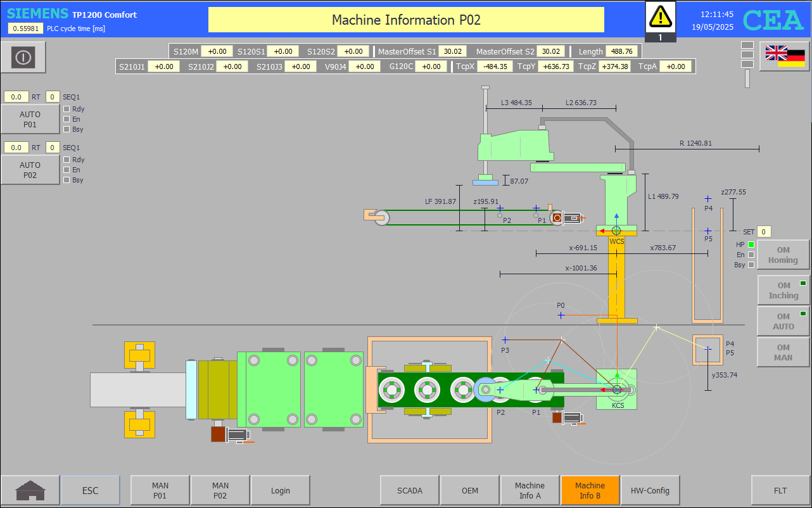
Task: Click the UK/German language flag icon
Action: coord(785,56)
